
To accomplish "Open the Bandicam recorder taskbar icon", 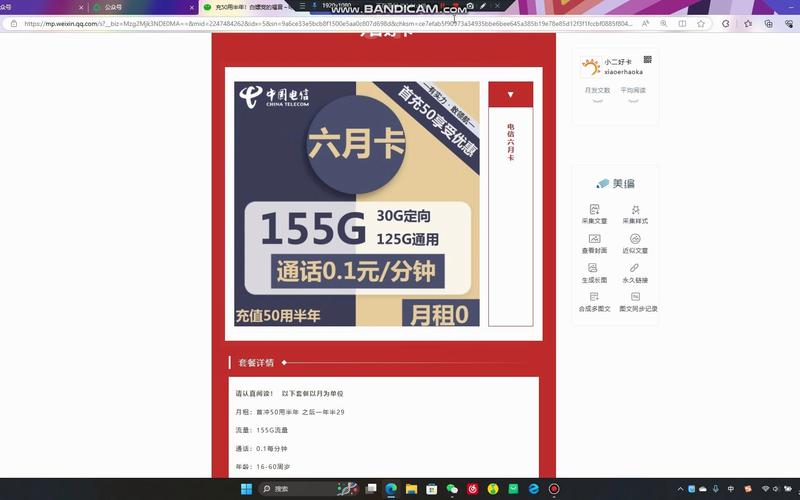I will coord(554,489).
